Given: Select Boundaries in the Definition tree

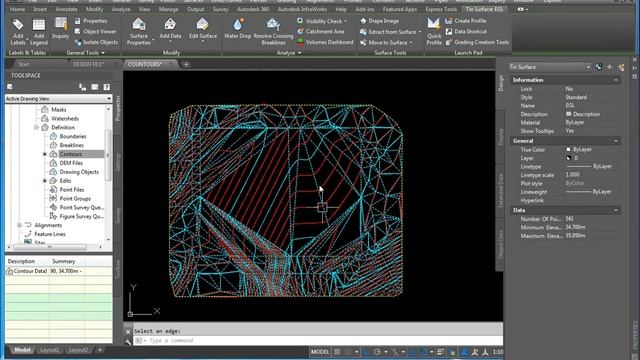Looking at the screenshot, I should coord(73,136).
